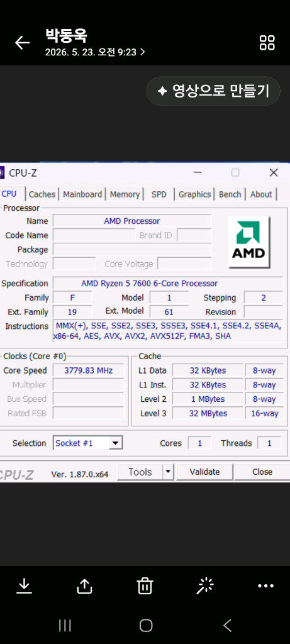Open the magic wand edit icon
Screen dimensions: 290x644
205,586
